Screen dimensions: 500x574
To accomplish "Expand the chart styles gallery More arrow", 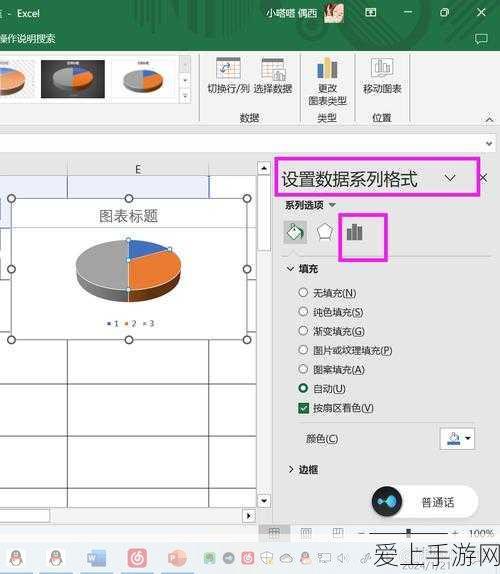I will point(185,97).
